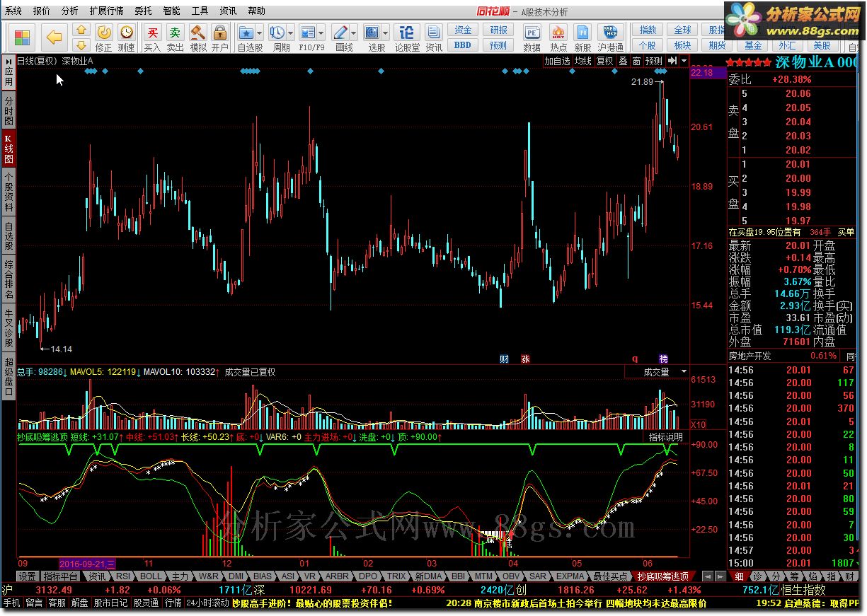Click the 财 marker on chart

(x=504, y=359)
